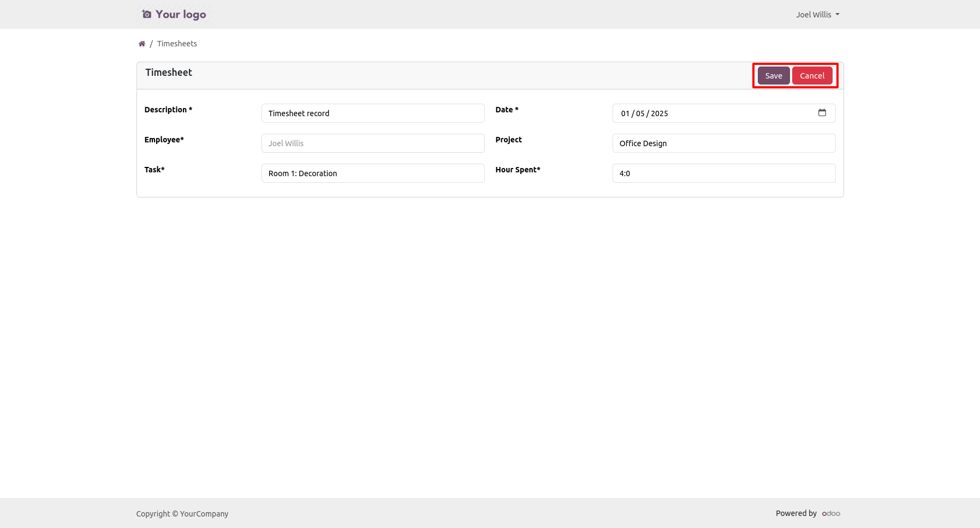The image size is (980, 528).
Task: Save the timesheet record
Action: tap(773, 76)
